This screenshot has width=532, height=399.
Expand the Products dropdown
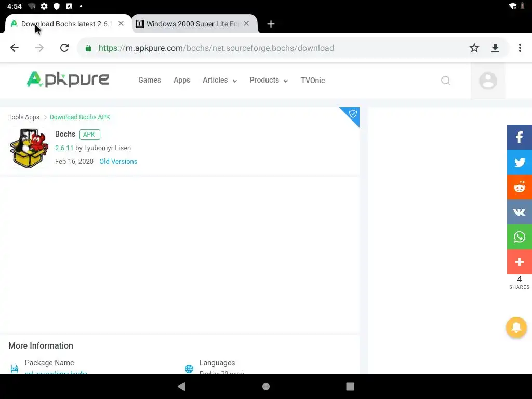click(x=269, y=80)
